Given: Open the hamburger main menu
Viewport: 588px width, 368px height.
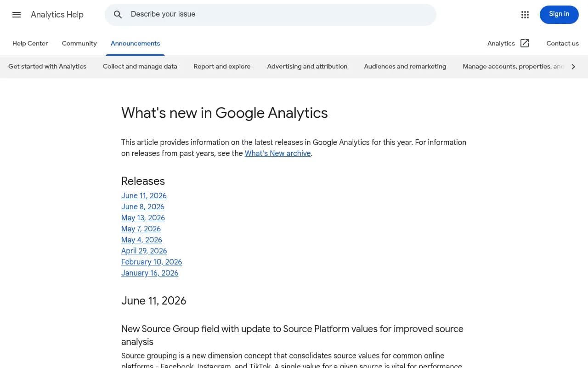Looking at the screenshot, I should click(17, 15).
